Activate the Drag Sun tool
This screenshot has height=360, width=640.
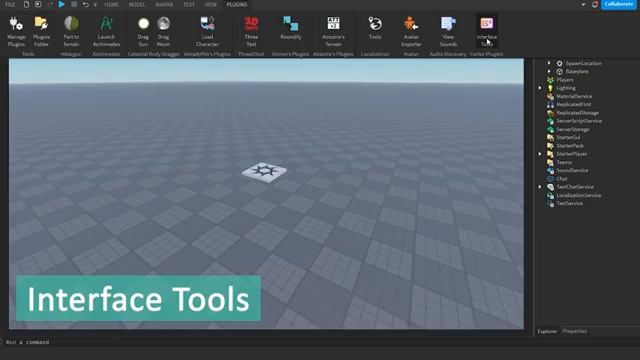[143, 31]
